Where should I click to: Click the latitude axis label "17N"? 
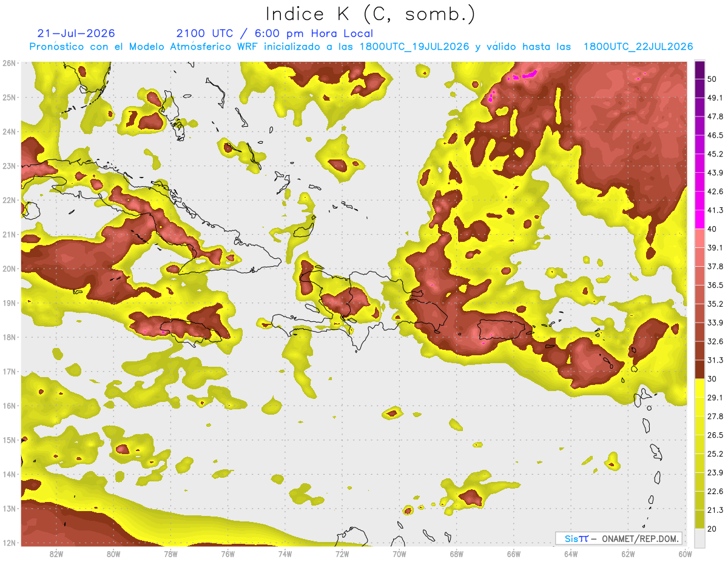pos(9,371)
